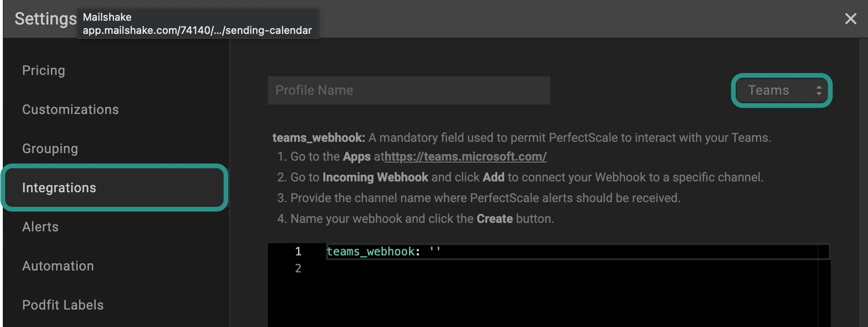This screenshot has height=327, width=868.
Task: Go to the Customizations section
Action: point(71,109)
